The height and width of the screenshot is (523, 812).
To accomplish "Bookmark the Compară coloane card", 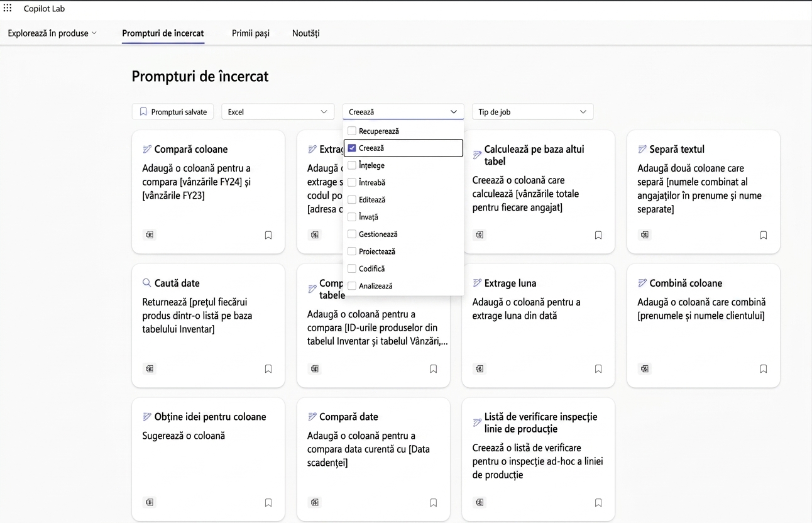I will pyautogui.click(x=268, y=235).
